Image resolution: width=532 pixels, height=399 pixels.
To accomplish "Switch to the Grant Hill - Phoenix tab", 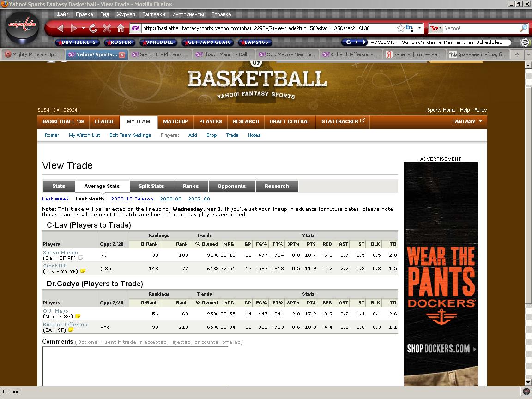I will tap(160, 54).
